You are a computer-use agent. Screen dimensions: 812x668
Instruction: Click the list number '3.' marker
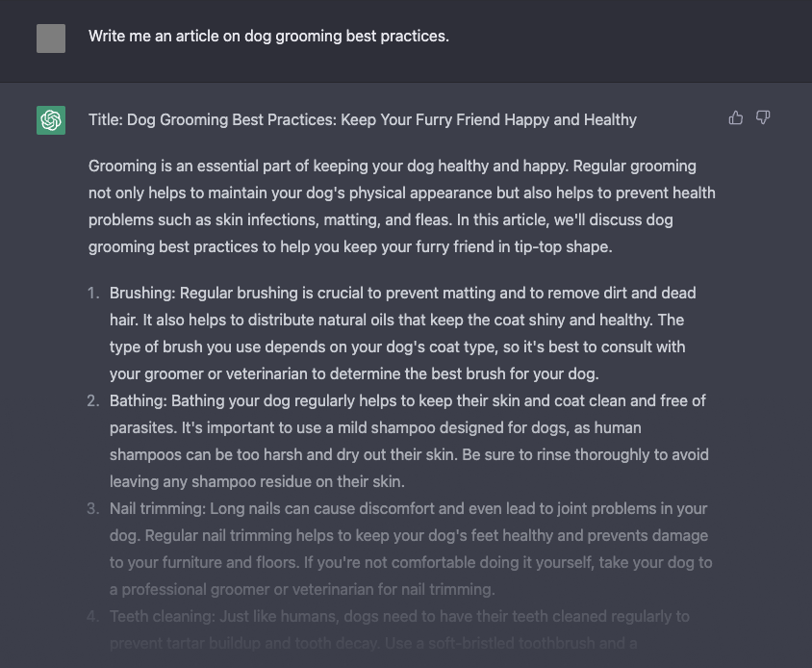[x=93, y=508]
